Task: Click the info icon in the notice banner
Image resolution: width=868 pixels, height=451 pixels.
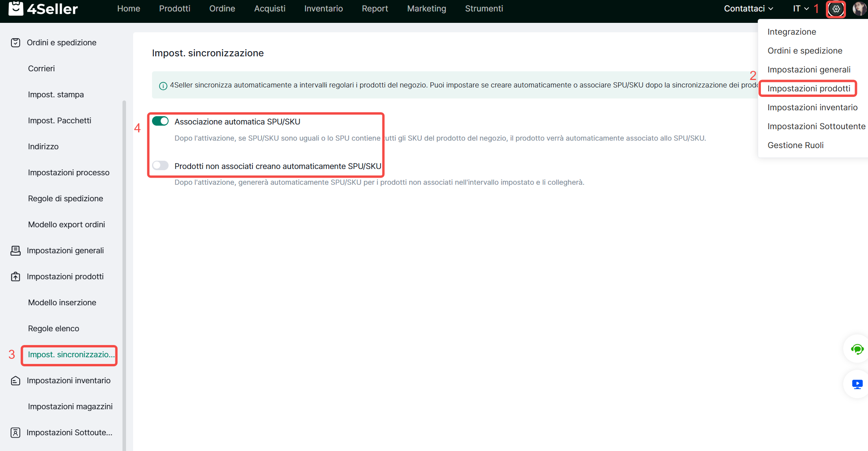Action: [x=163, y=85]
